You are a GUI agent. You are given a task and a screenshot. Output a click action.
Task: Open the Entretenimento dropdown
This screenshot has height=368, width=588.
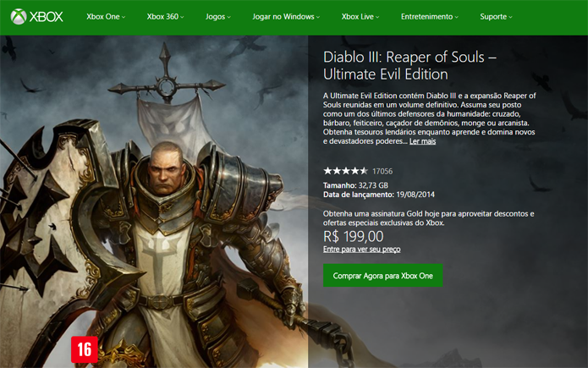(430, 17)
